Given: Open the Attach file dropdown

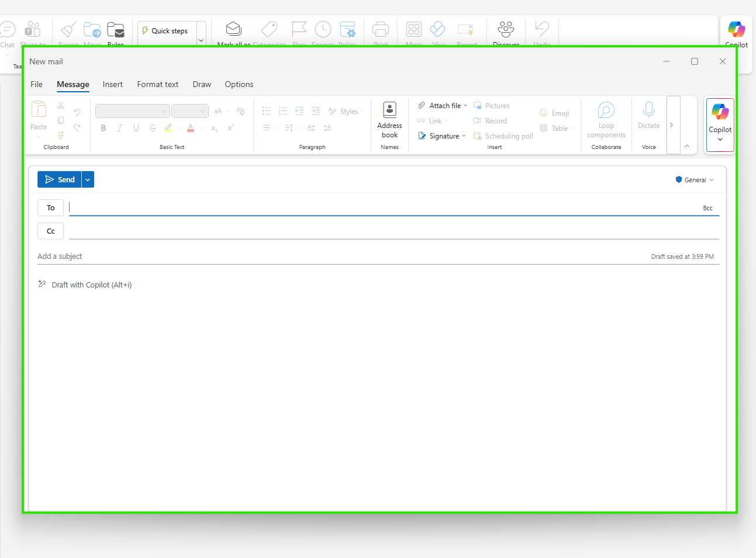Looking at the screenshot, I should click(465, 106).
